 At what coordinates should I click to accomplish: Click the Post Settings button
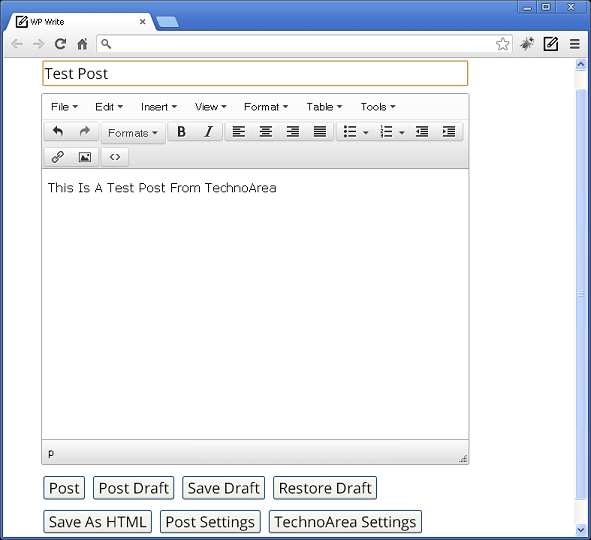point(210,522)
